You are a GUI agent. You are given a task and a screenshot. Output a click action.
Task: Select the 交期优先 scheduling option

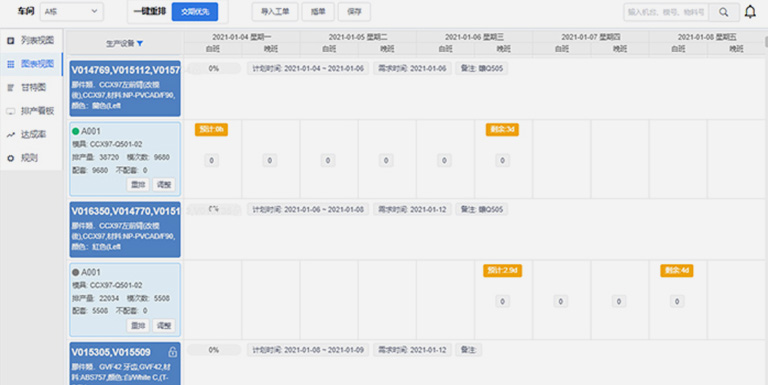195,12
